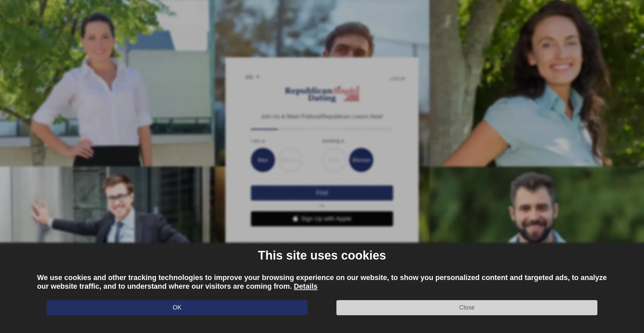Open the cookie Details link

coord(305,286)
